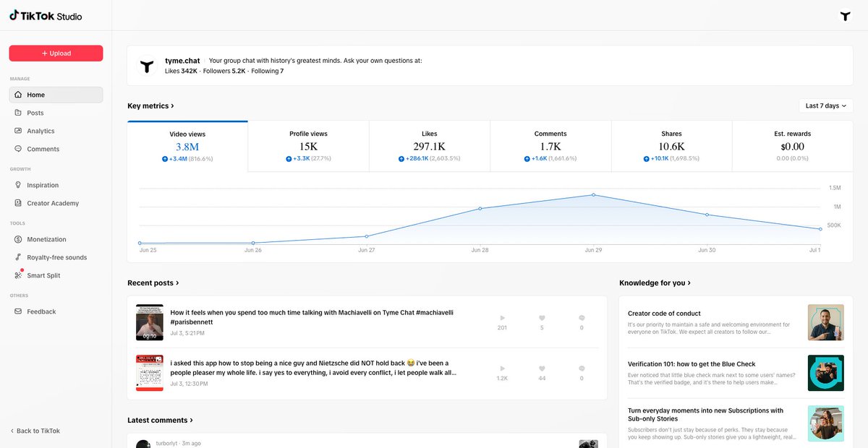Click the Smart Split scissors icon
The height and width of the screenshot is (448, 868).
coord(19,275)
